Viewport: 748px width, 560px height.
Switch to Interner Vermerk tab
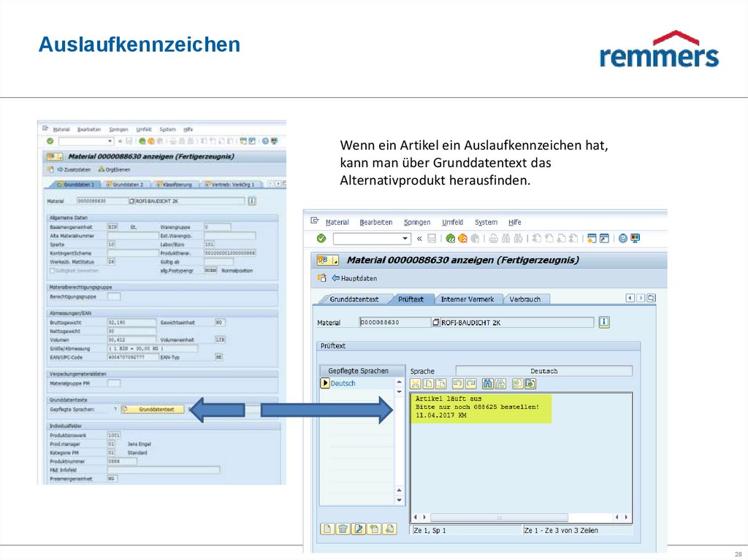pos(467,299)
